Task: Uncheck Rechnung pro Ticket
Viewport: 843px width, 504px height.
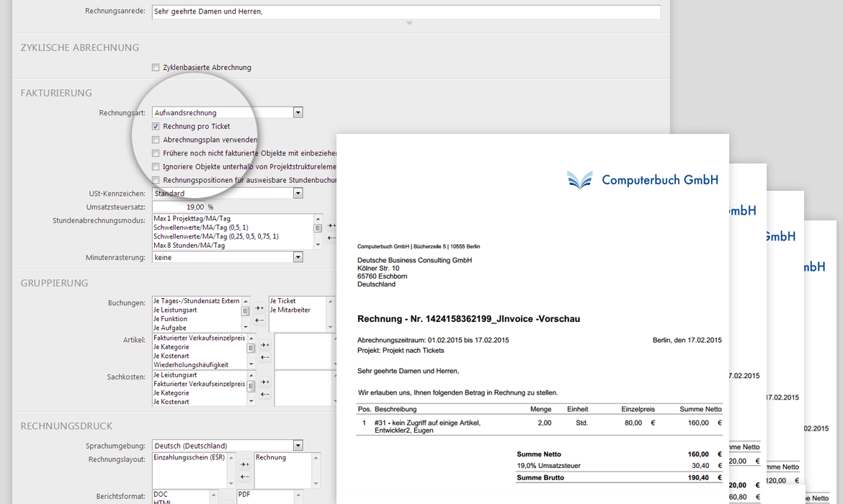Action: (156, 126)
